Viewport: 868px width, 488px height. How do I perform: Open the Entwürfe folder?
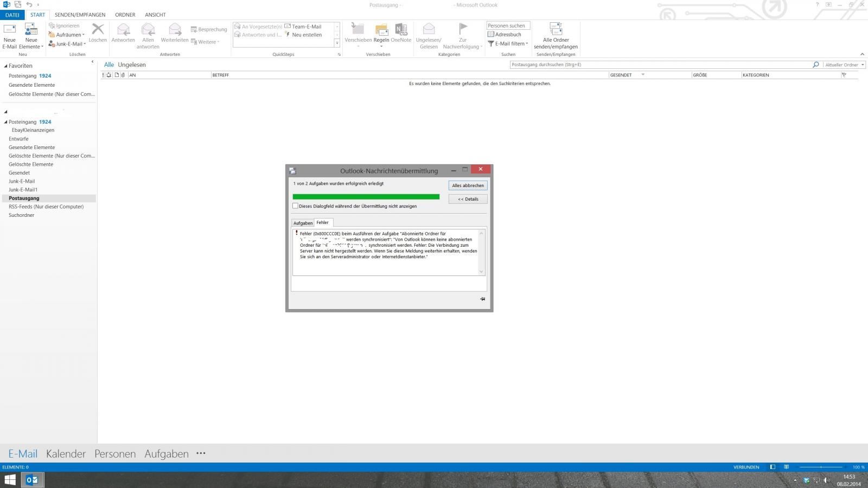(18, 139)
